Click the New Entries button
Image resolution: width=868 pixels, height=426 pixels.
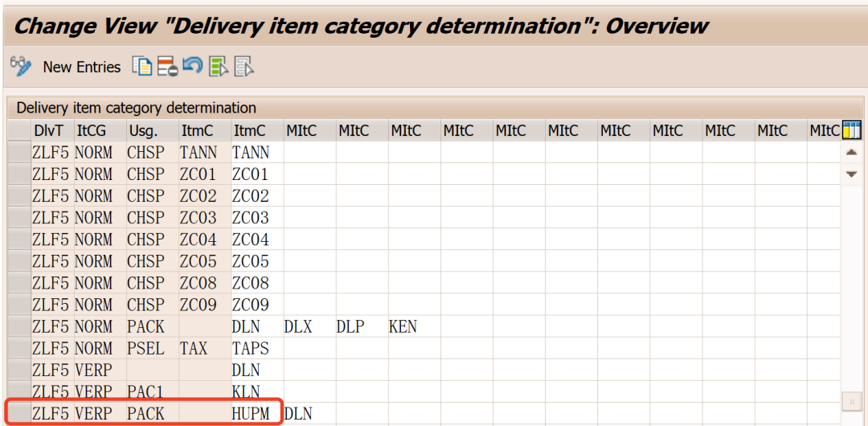tap(82, 67)
